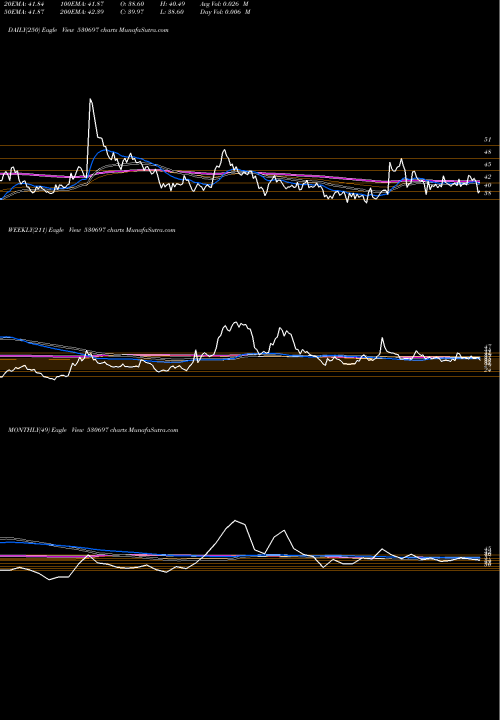Click the highest peak of the weekly chart
The image size is (500, 720).
[x=237, y=322]
